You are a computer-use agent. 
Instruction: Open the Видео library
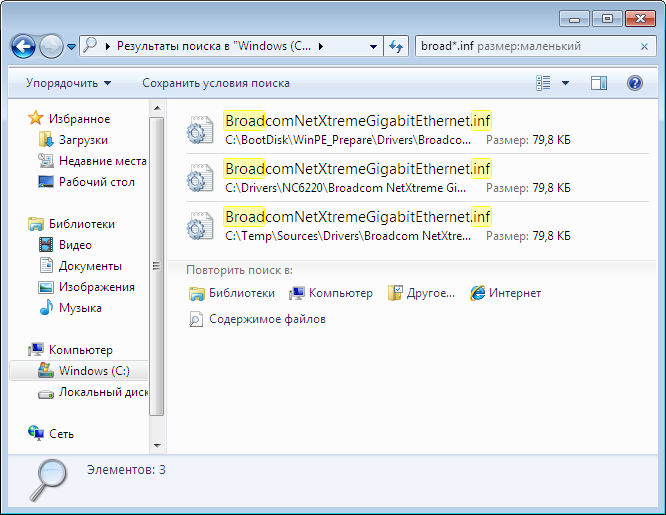[x=75, y=245]
